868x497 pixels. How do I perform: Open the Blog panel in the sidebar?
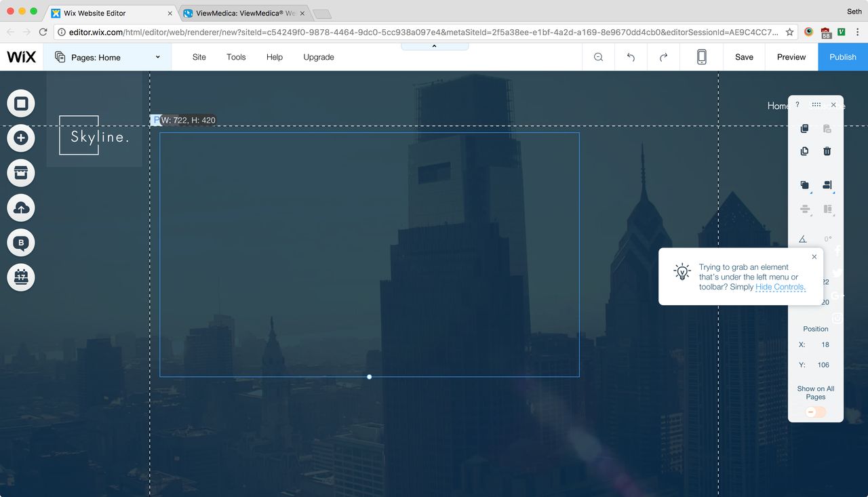(x=21, y=243)
